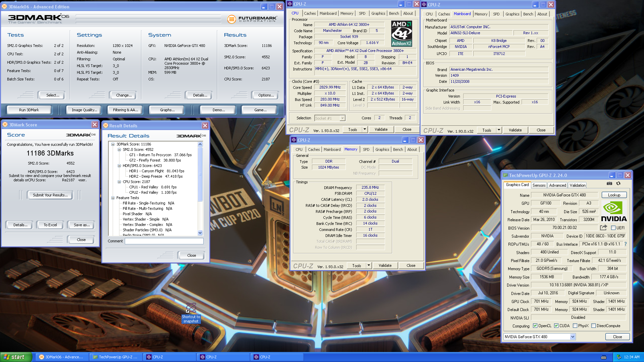Viewport: 644px width, 362px height.
Task: Click the 3DMark06 logo in Result Details
Action: [191, 136]
